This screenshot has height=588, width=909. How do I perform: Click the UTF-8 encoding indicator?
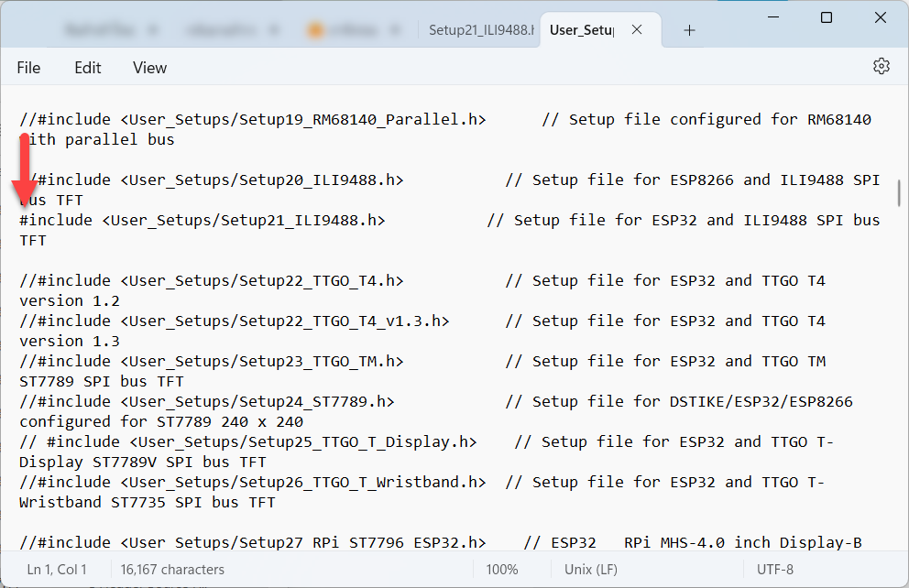(775, 569)
